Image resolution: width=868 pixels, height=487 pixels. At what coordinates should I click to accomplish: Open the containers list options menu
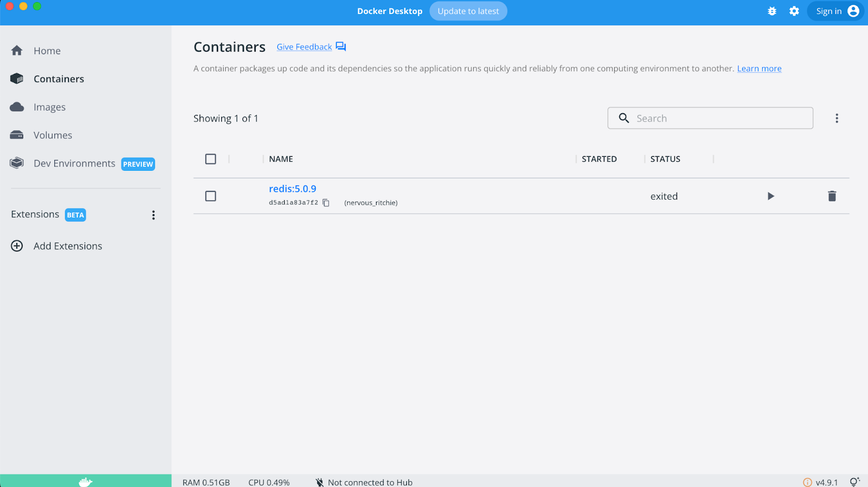click(837, 118)
